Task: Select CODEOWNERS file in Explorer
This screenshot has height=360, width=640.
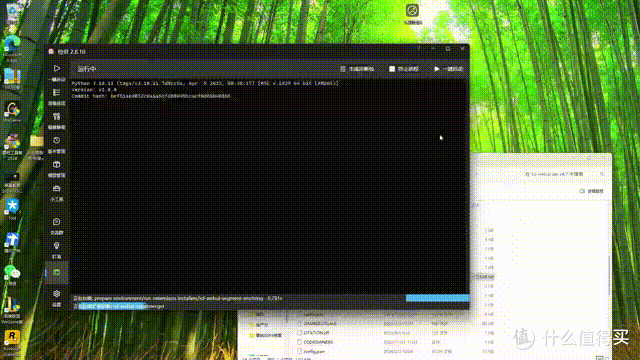Action: pyautogui.click(x=315, y=342)
